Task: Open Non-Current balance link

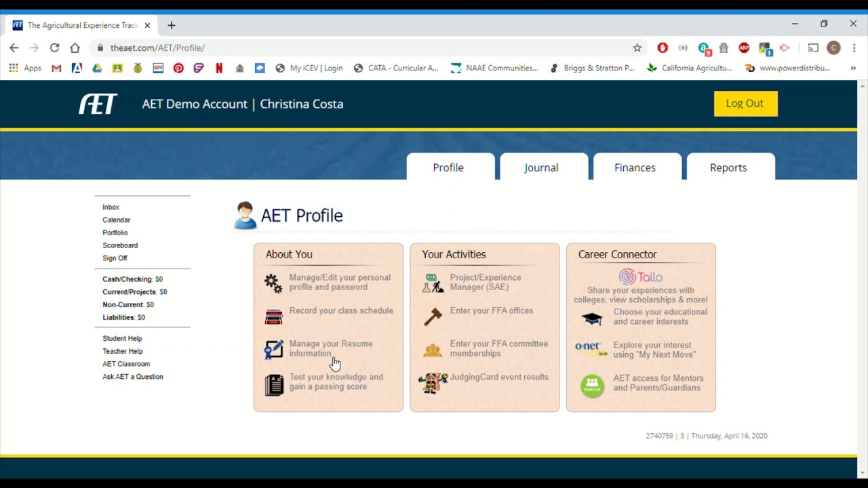Action: (128, 305)
